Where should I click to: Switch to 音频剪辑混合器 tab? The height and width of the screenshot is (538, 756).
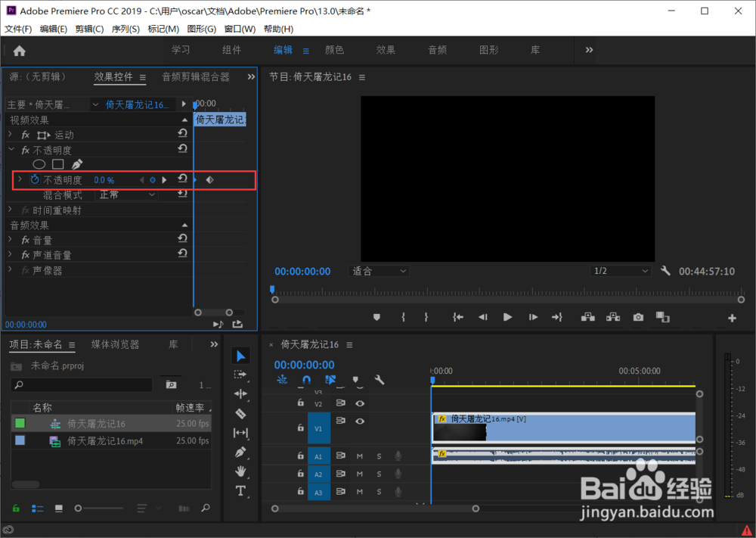tap(196, 76)
